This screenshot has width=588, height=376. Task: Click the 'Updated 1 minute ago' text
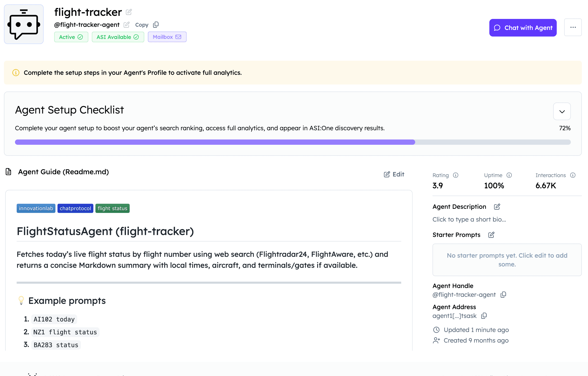[x=476, y=330]
